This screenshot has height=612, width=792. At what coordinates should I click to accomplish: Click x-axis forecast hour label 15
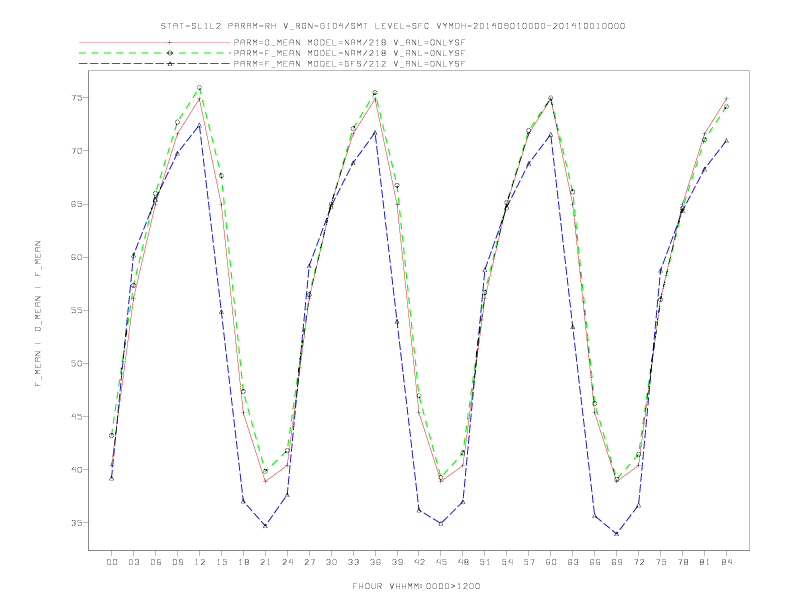[x=221, y=562]
